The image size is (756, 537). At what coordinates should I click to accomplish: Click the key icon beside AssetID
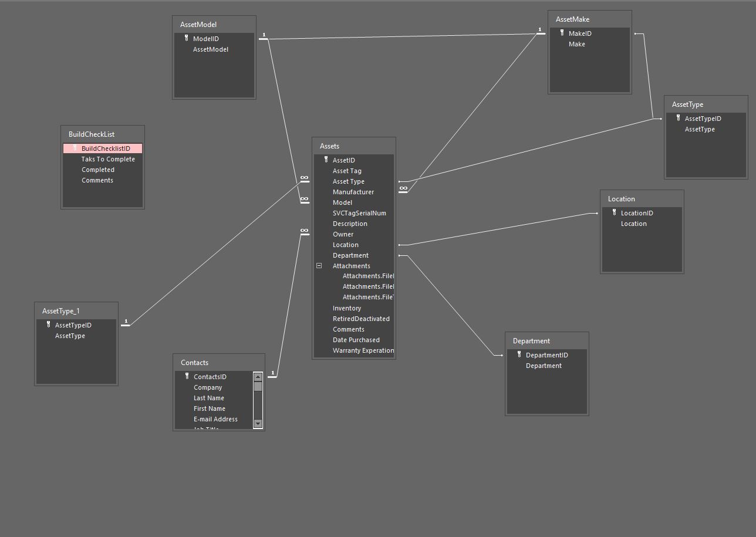(x=326, y=160)
